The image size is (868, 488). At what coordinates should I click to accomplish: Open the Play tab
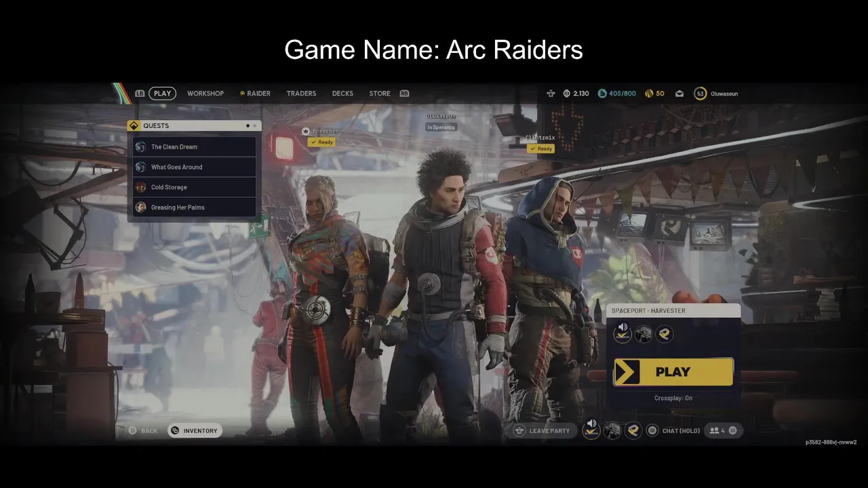point(163,94)
